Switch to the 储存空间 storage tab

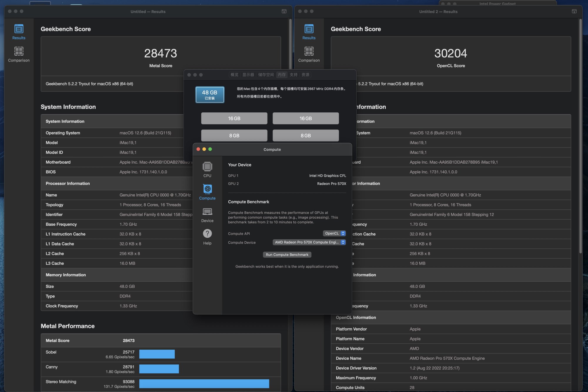pos(266,75)
